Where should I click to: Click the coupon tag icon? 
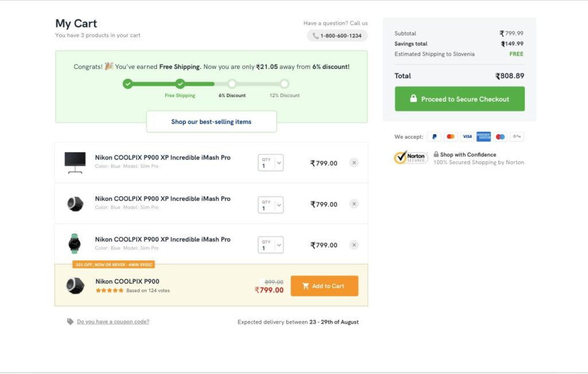point(70,322)
